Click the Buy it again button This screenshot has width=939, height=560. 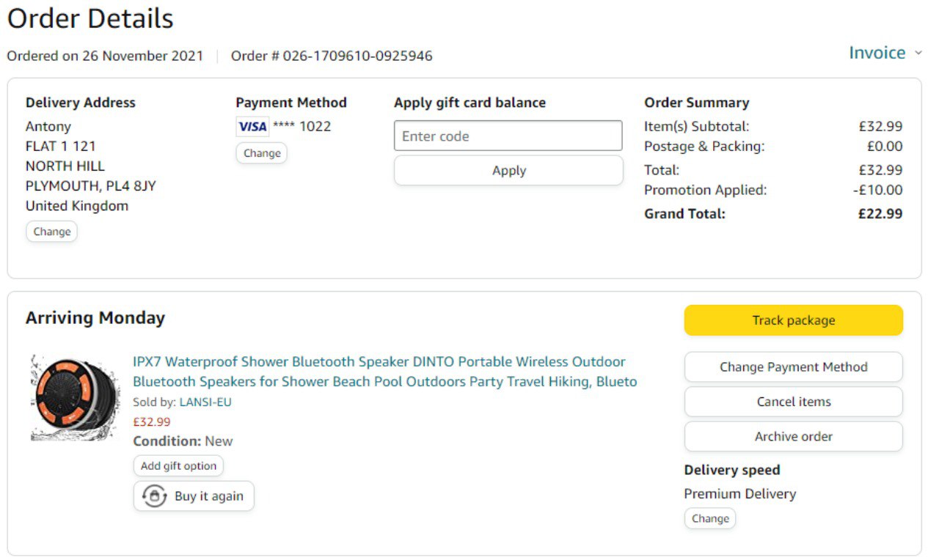point(194,496)
